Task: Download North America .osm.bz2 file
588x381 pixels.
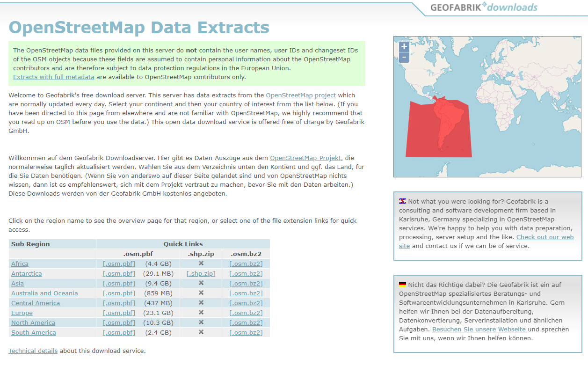Action: tap(246, 323)
